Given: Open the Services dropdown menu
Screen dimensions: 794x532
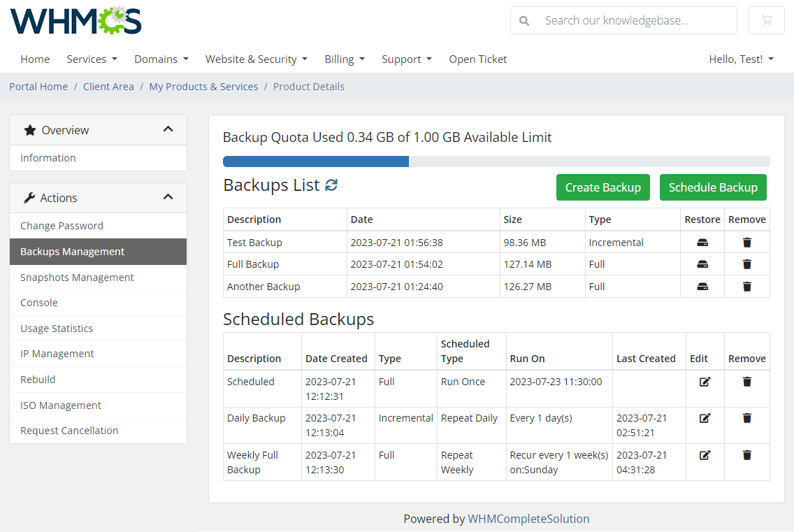Looking at the screenshot, I should point(92,59).
